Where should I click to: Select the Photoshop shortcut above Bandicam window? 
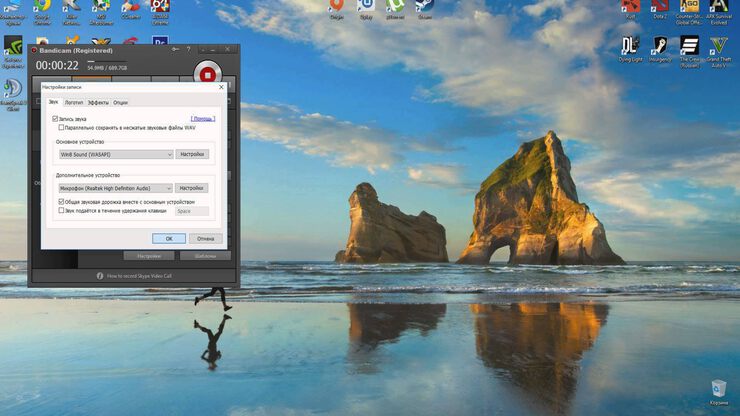pyautogui.click(x=160, y=41)
